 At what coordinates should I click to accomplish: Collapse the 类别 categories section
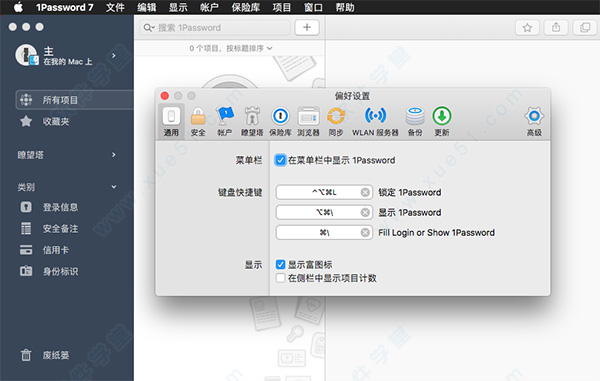(x=114, y=187)
